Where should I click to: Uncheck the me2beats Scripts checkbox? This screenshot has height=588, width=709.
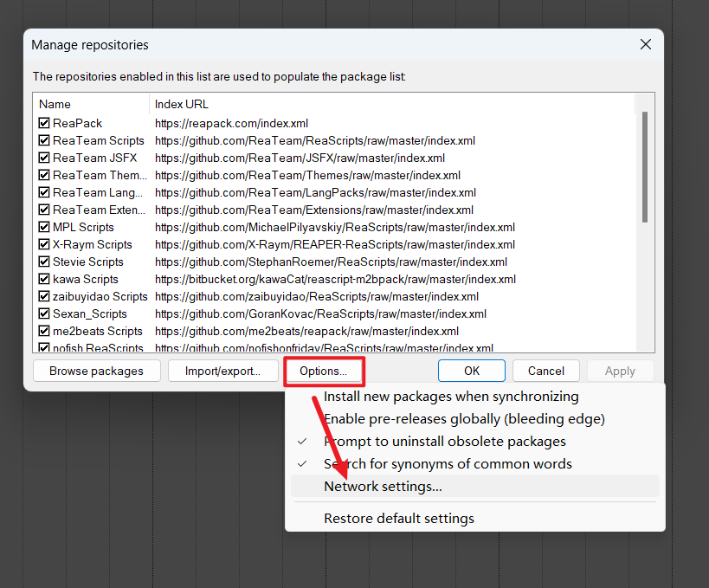[44, 331]
